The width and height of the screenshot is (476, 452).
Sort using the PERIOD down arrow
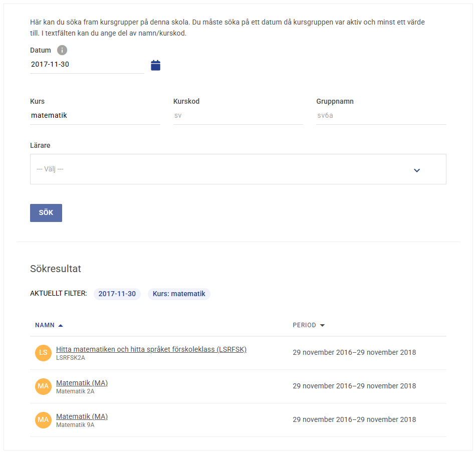(x=322, y=325)
